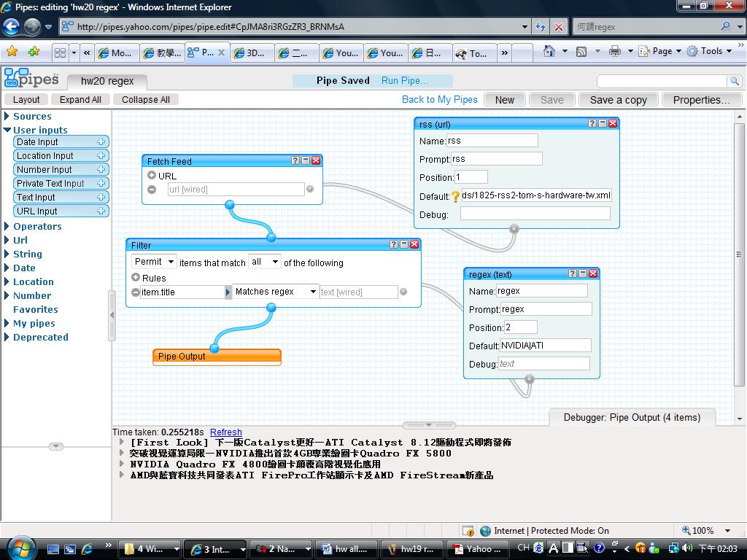The image size is (747, 560).
Task: Click the canvas vertical scrollbar
Action: [x=739, y=254]
